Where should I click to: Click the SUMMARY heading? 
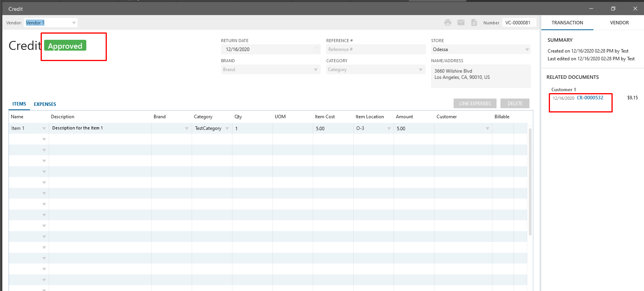560,40
